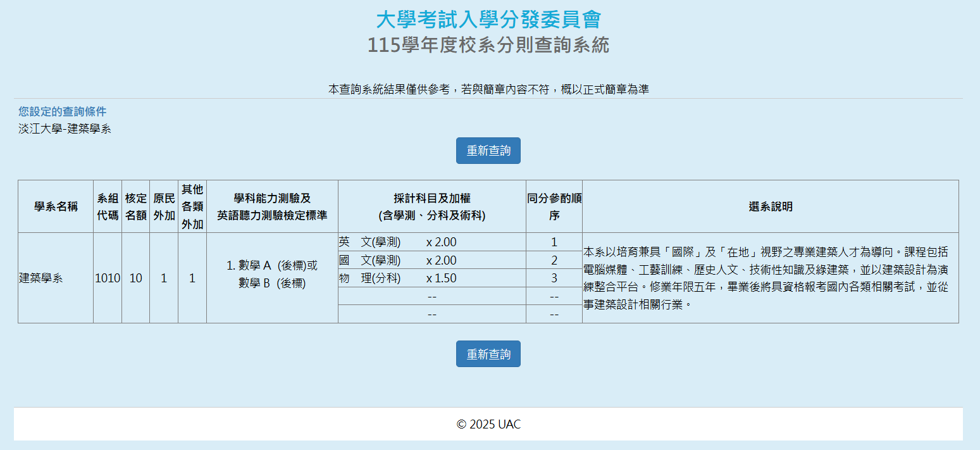The width and height of the screenshot is (980, 450).
Task: Select the 系組代碼 column header
Action: (x=108, y=206)
